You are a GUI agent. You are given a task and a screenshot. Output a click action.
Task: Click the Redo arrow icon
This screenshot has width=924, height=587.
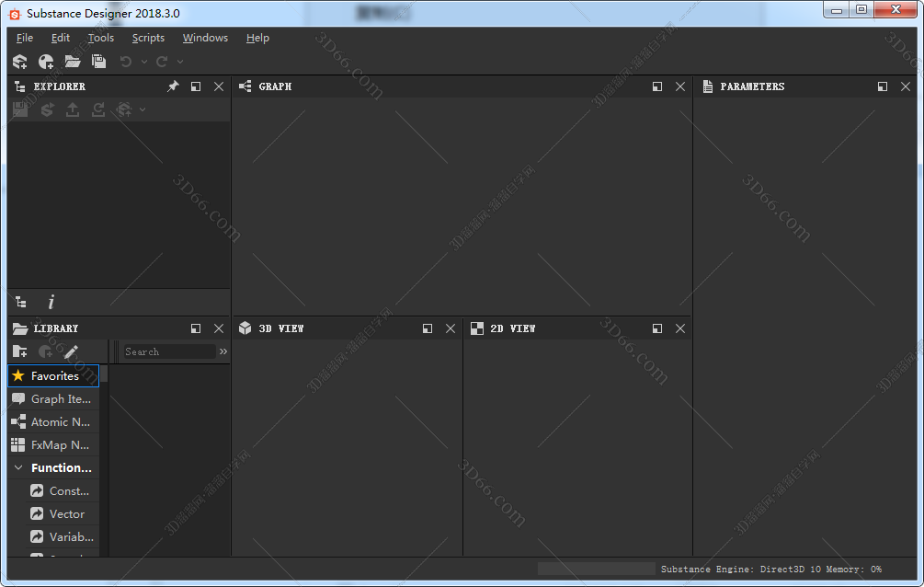[x=162, y=62]
